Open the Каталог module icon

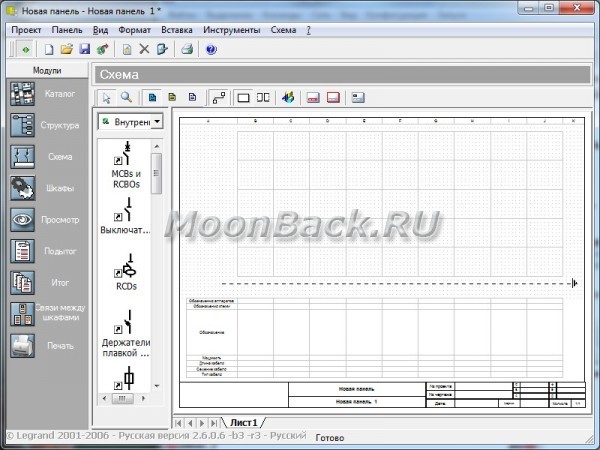tap(23, 94)
